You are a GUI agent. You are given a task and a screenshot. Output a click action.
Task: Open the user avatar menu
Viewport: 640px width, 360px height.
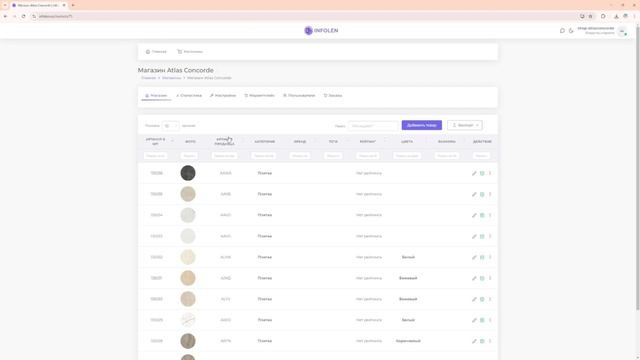[x=622, y=31]
